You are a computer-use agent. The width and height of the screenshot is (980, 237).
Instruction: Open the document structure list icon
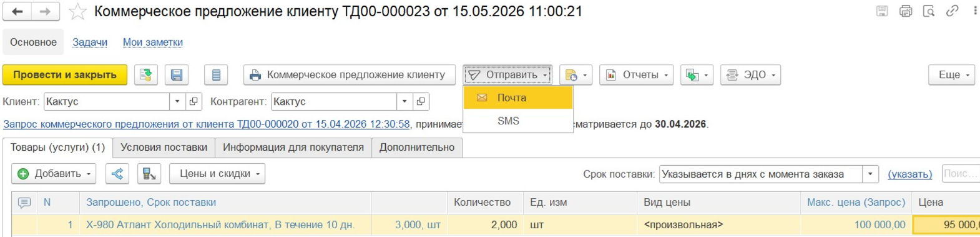point(216,75)
